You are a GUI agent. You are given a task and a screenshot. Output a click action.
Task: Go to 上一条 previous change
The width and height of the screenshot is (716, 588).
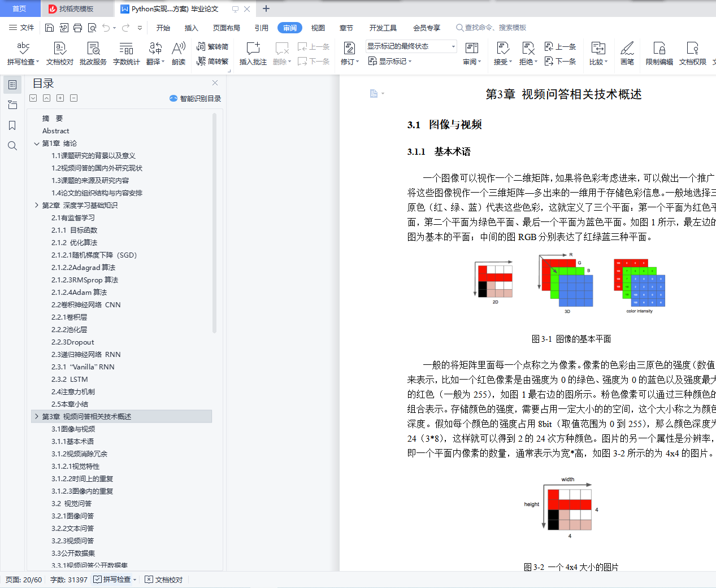[x=560, y=47]
